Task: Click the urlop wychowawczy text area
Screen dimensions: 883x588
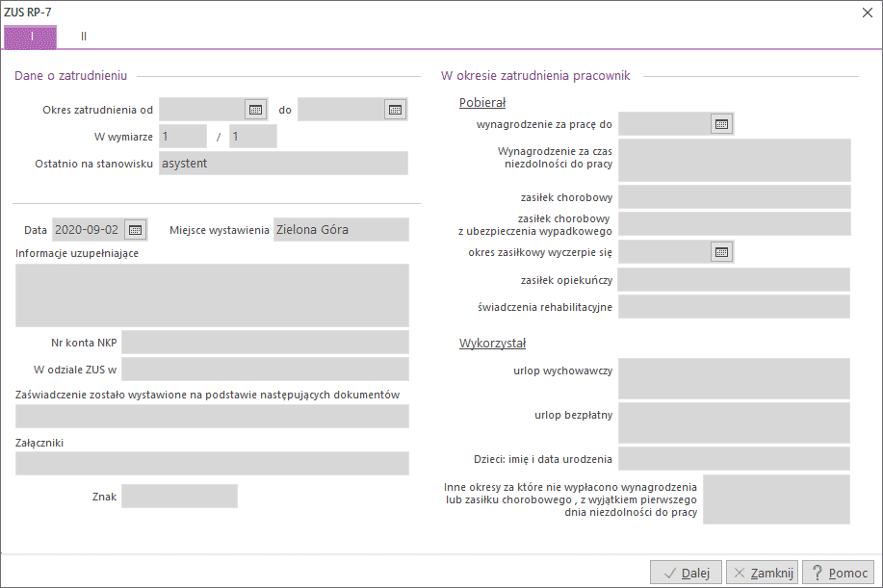Action: pyautogui.click(x=735, y=378)
